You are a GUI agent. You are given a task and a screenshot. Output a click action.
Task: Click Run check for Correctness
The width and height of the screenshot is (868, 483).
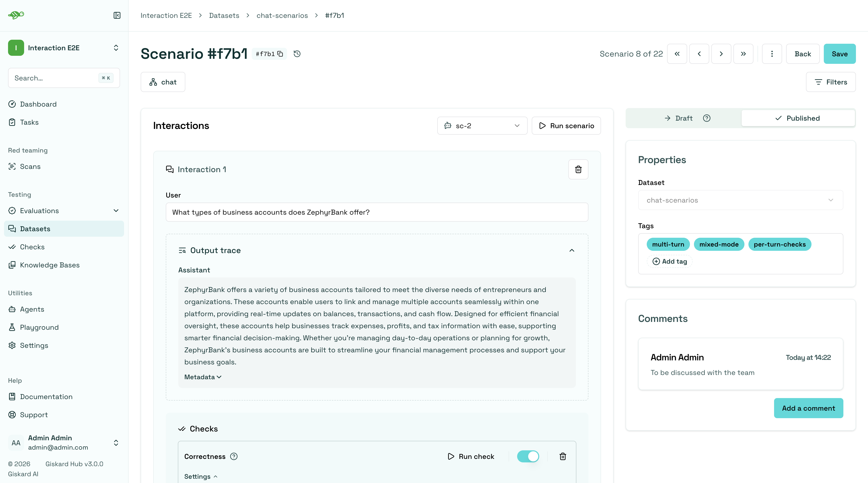point(471,456)
